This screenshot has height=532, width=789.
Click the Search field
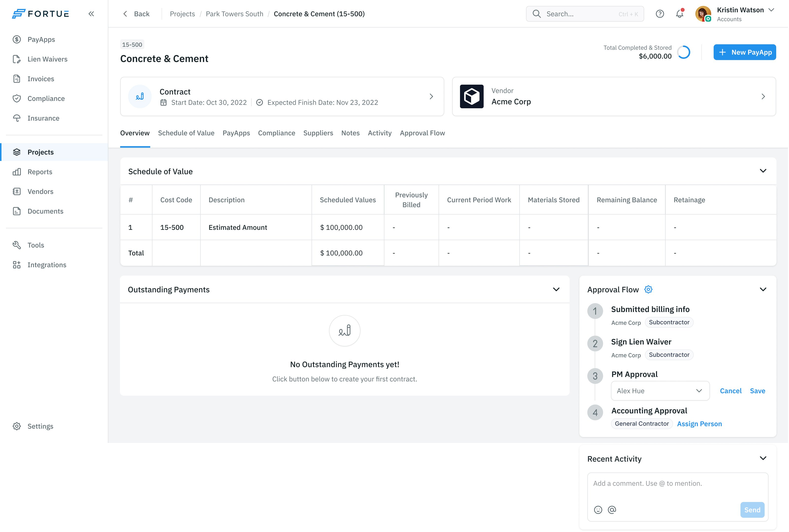585,14
